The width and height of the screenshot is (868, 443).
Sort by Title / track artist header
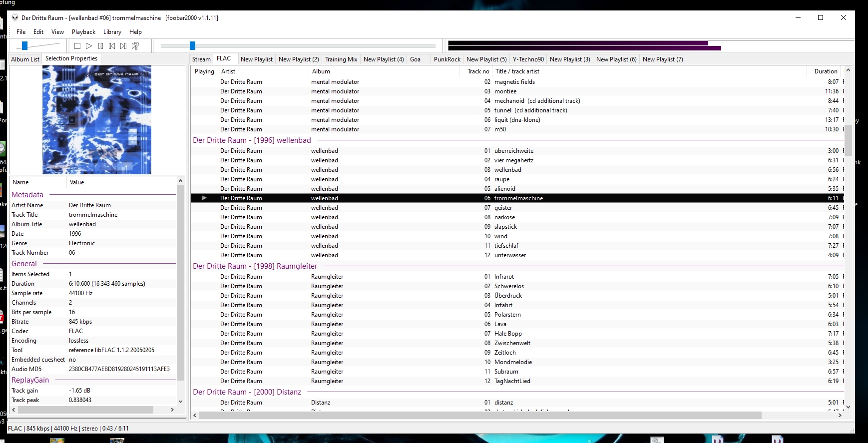pyautogui.click(x=649, y=71)
